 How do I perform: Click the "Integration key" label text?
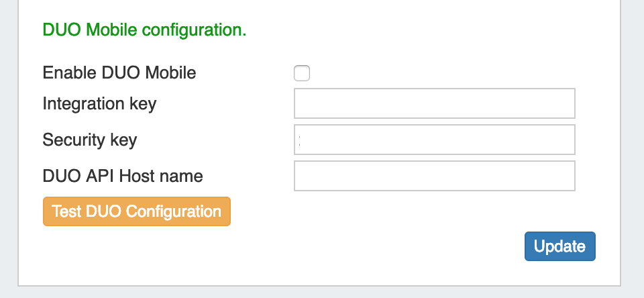click(99, 103)
